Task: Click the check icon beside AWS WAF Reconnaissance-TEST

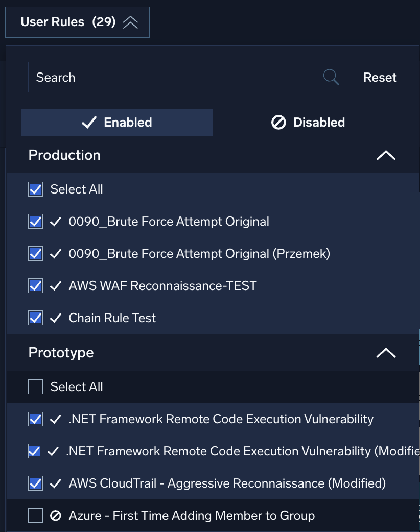Action: (x=56, y=285)
